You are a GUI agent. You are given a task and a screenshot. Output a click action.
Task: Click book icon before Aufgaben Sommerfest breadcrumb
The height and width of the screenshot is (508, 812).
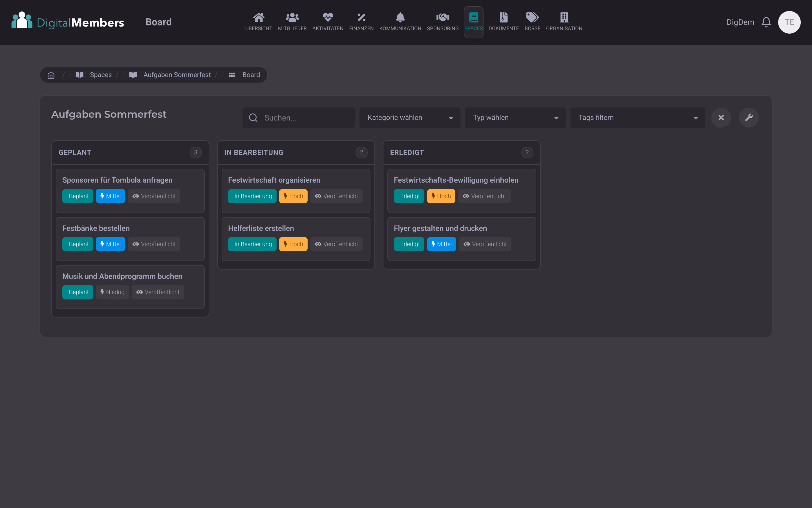(x=133, y=75)
